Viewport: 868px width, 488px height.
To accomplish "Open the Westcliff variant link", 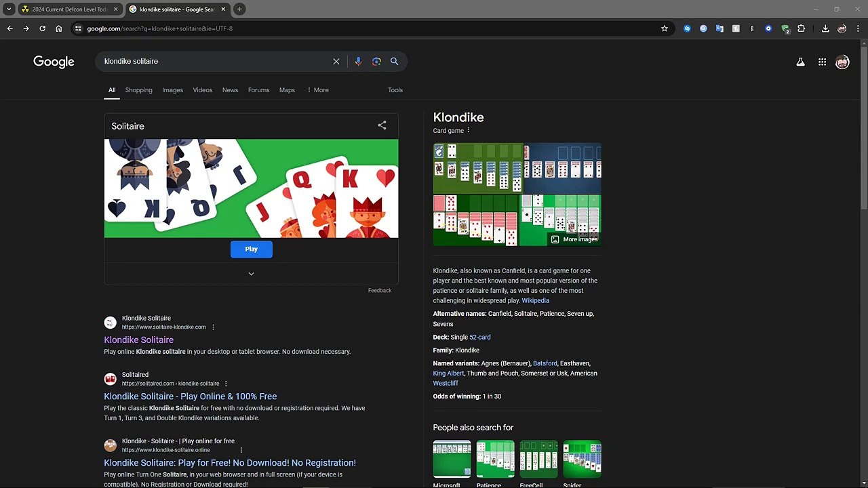I will tap(446, 384).
